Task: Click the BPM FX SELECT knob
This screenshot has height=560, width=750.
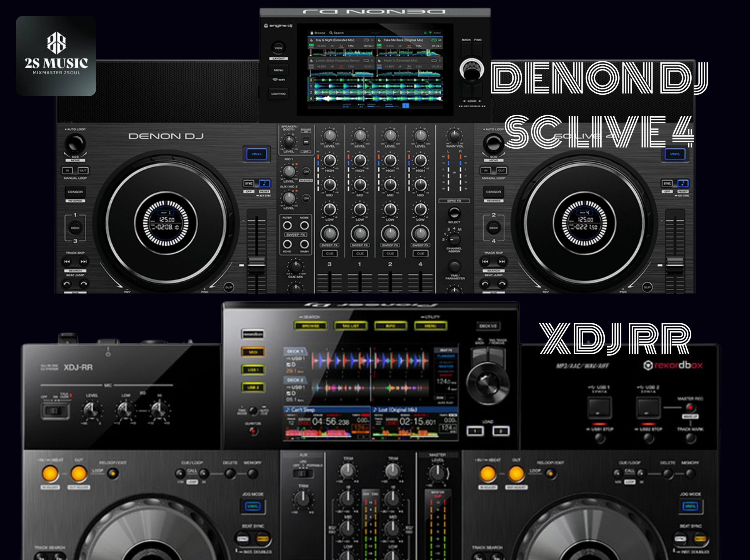Action: tap(454, 213)
